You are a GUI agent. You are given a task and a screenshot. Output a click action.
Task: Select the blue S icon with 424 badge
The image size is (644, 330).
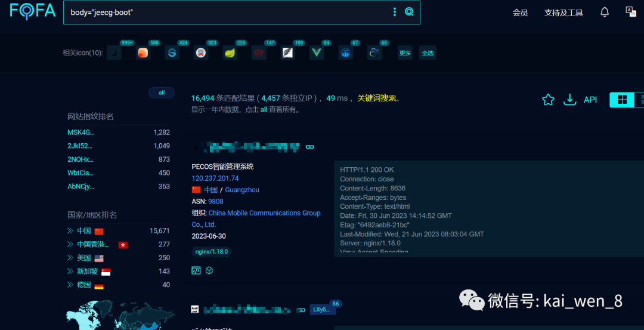coord(172,53)
